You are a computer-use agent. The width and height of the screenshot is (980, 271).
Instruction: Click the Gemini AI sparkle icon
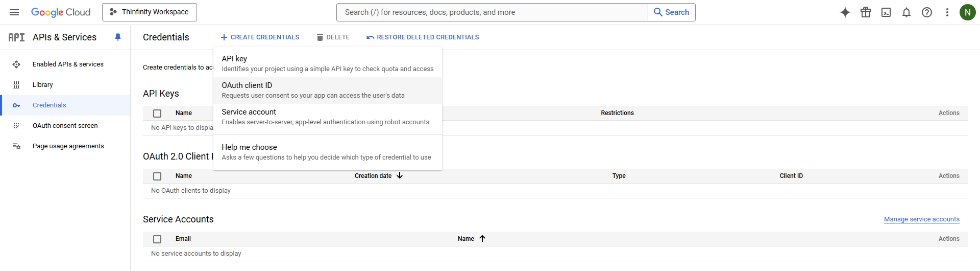(845, 12)
